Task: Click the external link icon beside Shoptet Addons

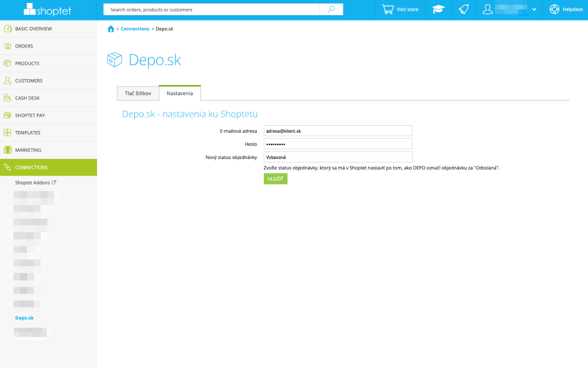Action: pyautogui.click(x=54, y=183)
